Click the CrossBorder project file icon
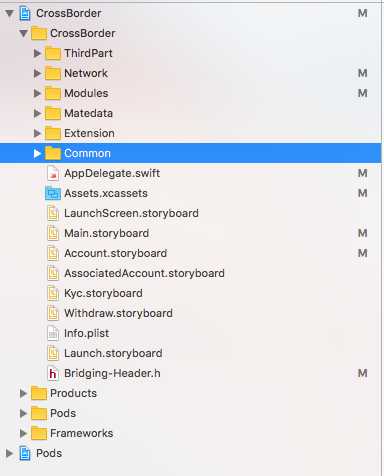 point(25,14)
